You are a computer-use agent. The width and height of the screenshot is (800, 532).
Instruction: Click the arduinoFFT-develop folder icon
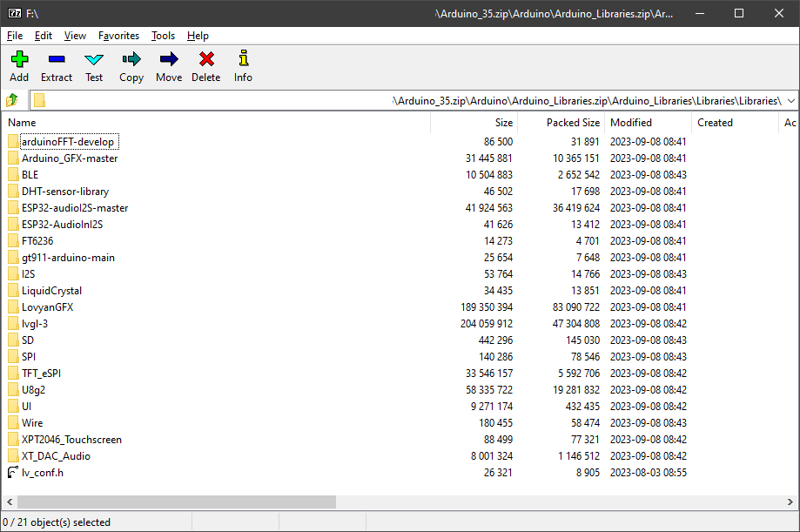click(x=13, y=141)
